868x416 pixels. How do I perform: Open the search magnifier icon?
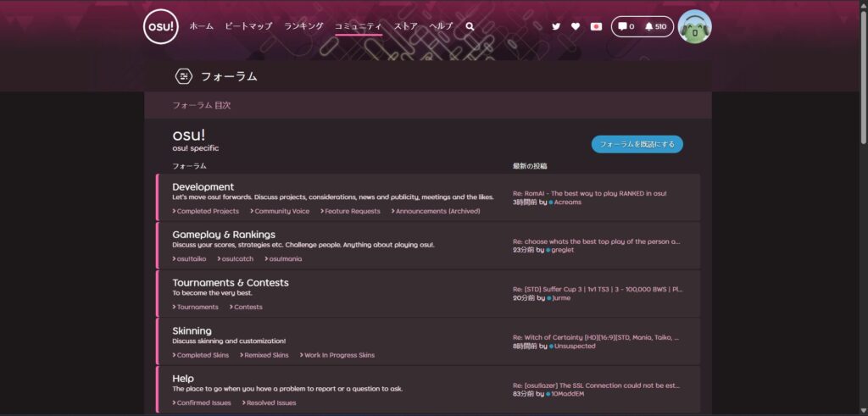pyautogui.click(x=470, y=26)
